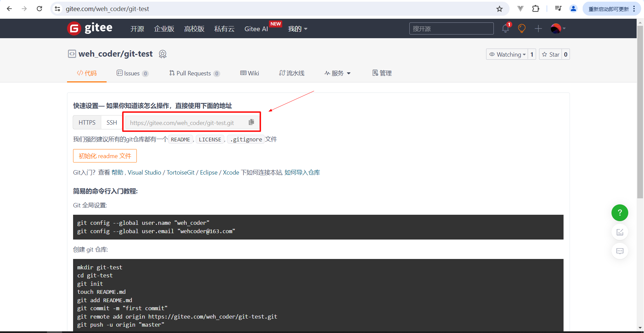Click the README tag label

click(180, 139)
